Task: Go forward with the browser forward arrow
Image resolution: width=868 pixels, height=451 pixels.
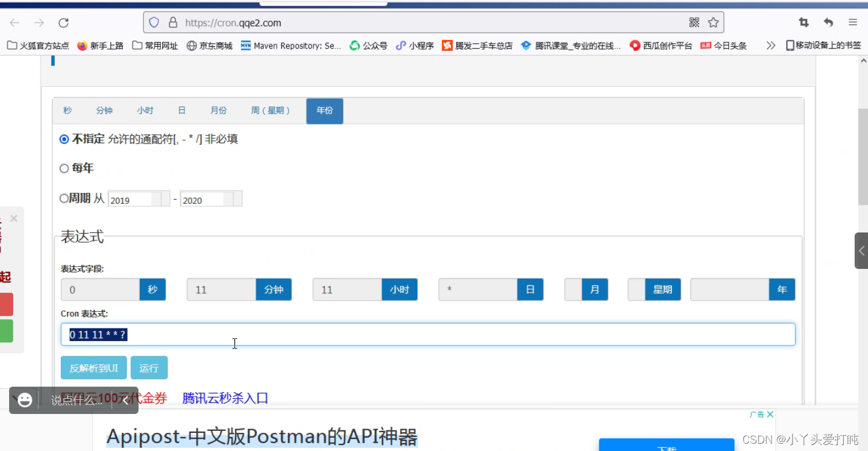Action: [39, 23]
